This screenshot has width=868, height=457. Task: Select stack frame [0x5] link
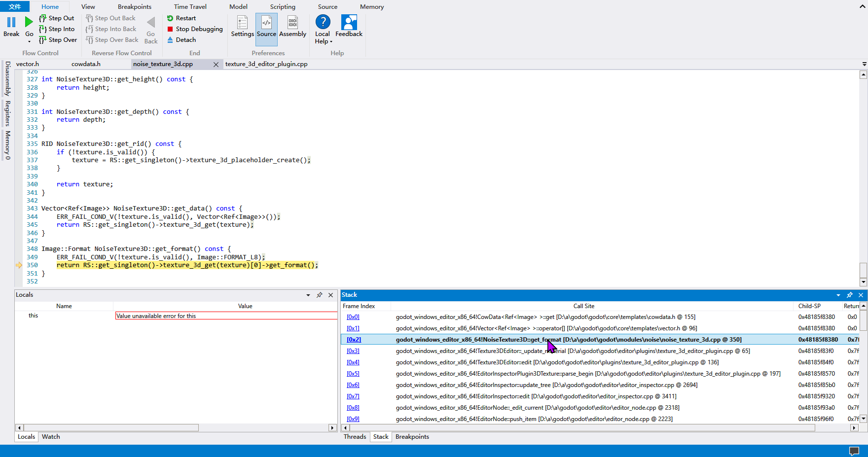click(353, 373)
